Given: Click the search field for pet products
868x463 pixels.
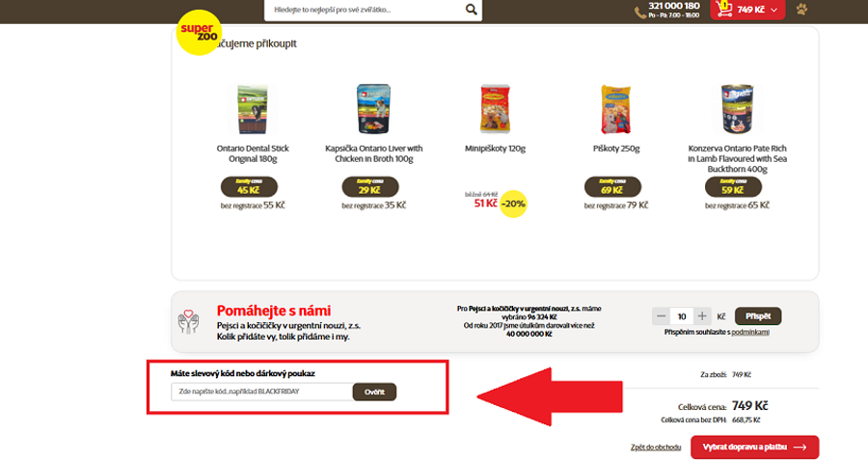Looking at the screenshot, I should pyautogui.click(x=366, y=10).
